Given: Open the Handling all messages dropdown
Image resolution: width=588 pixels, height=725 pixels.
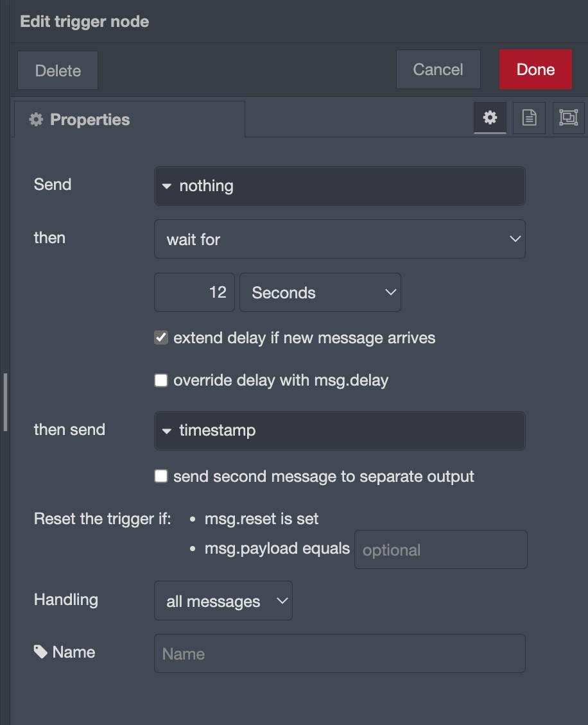Looking at the screenshot, I should tap(223, 601).
